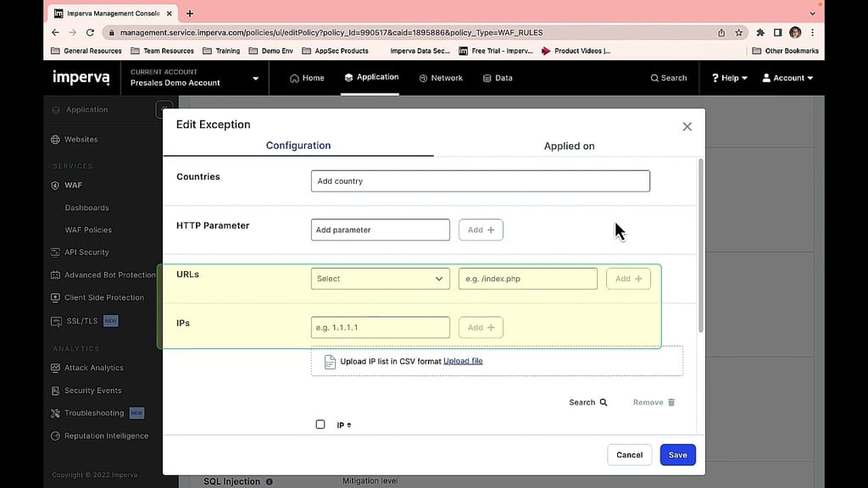
Task: Click the Upload file link for IP CSV
Action: (463, 361)
